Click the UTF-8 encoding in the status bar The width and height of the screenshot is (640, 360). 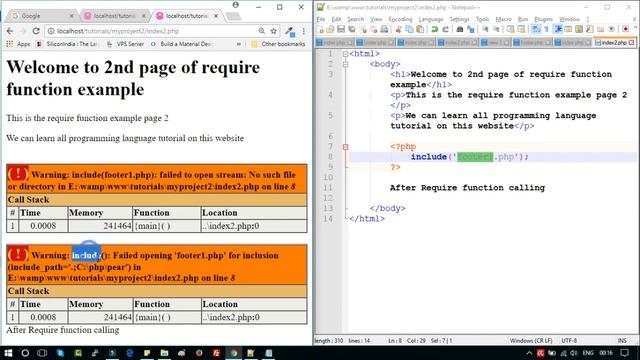[x=569, y=340]
